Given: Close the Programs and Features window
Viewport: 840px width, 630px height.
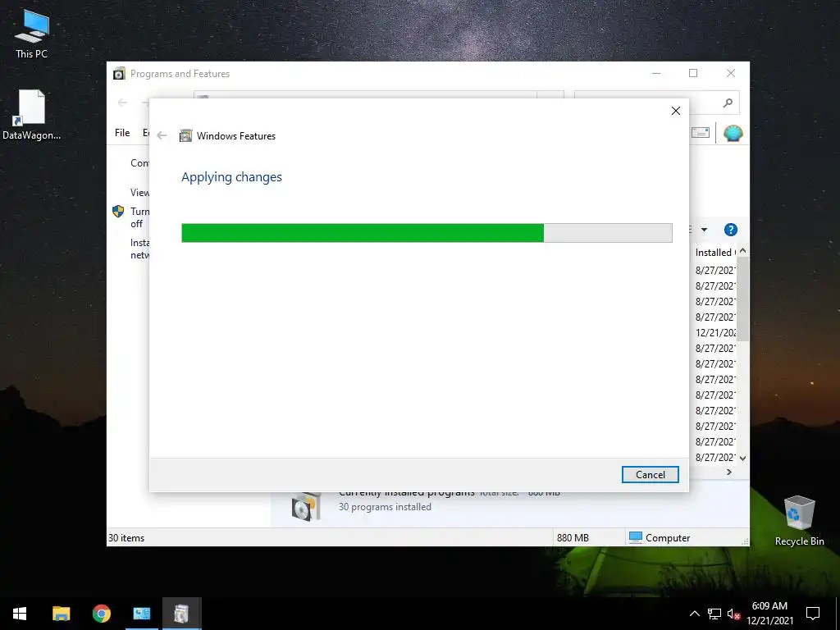Looking at the screenshot, I should 731,73.
